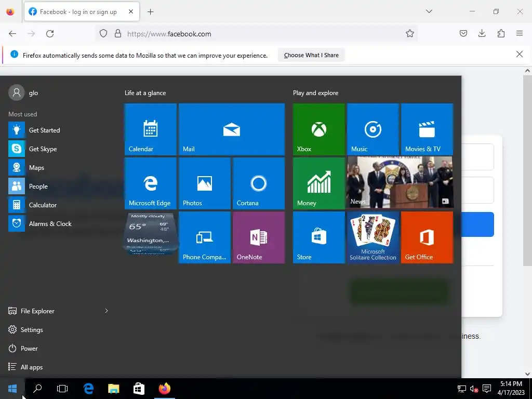The width and height of the screenshot is (532, 399).
Task: Open Settings from Start menu
Action: coord(26,329)
